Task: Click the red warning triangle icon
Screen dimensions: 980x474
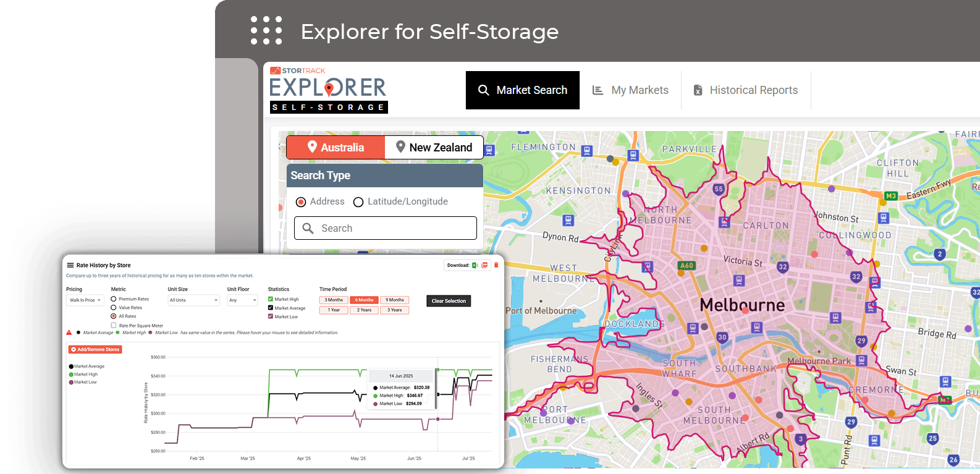Action: click(69, 332)
